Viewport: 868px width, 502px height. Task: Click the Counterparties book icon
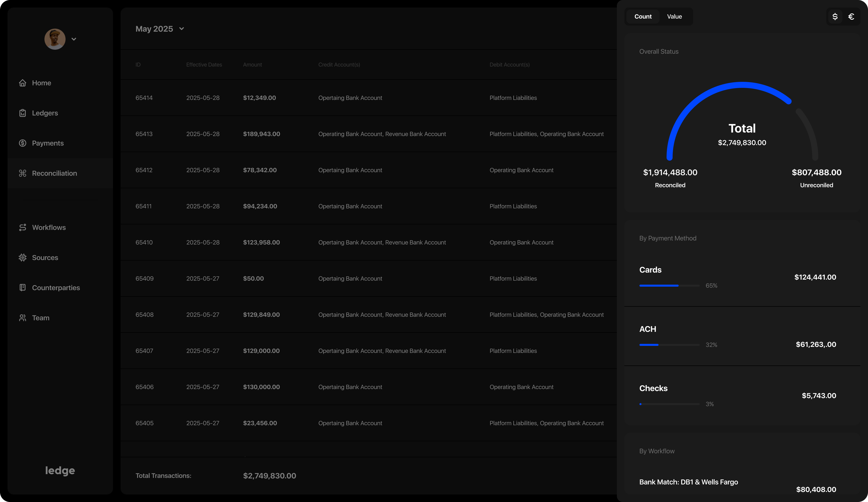pyautogui.click(x=23, y=287)
